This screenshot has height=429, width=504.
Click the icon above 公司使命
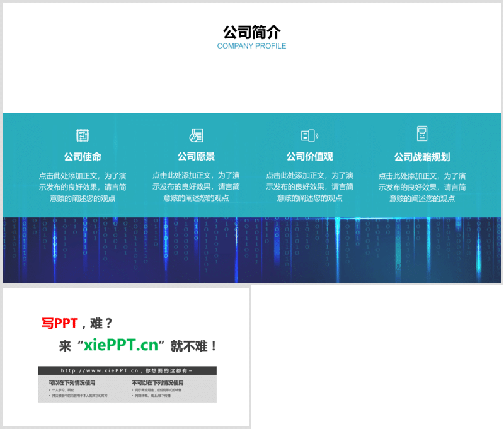[x=83, y=135]
